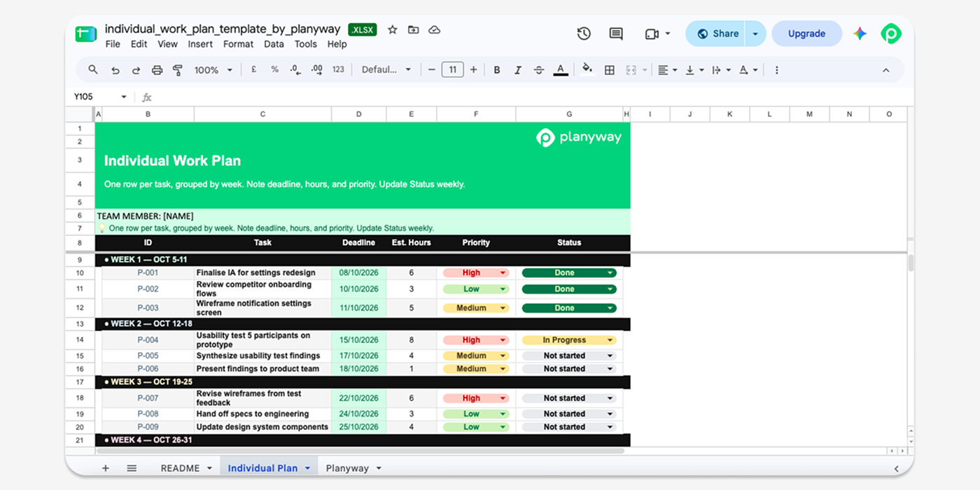The image size is (980, 490).
Task: Show all sheets list icon
Action: [x=132, y=468]
